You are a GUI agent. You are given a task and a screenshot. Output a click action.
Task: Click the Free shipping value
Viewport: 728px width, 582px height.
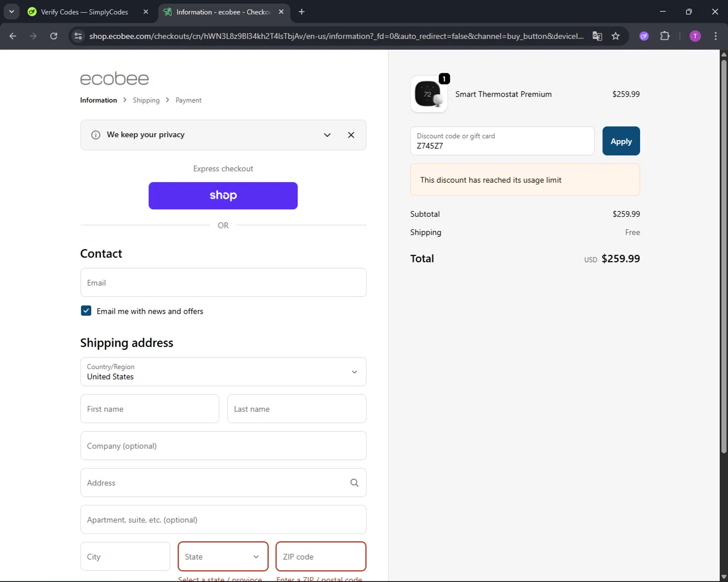[x=632, y=232]
